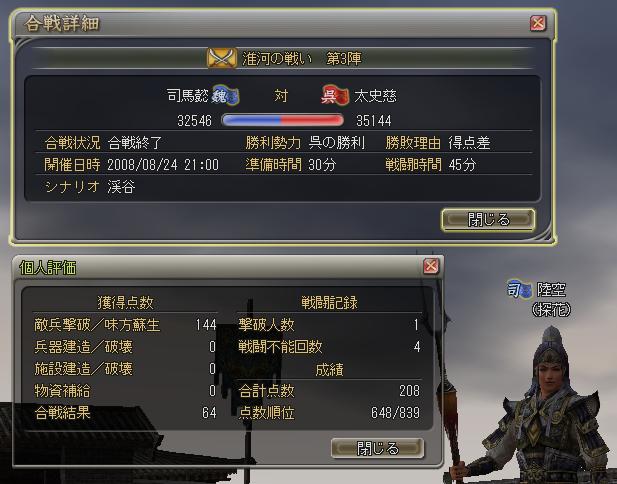
Task: Click 閉じる button in battle details
Action: pyautogui.click(x=488, y=220)
